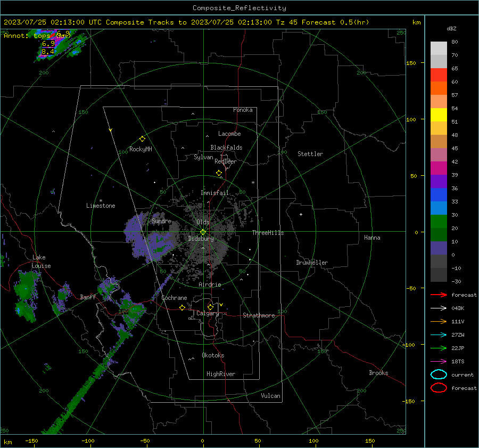Screen dimensions: 479x448
Task: Click the red swatch below 65 dBZ
Action: pyautogui.click(x=439, y=75)
